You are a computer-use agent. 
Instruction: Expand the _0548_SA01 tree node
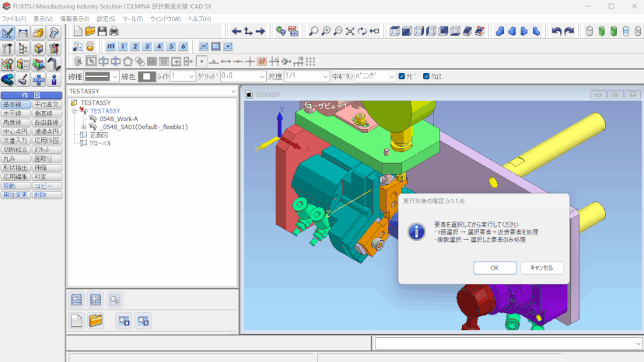click(84, 127)
